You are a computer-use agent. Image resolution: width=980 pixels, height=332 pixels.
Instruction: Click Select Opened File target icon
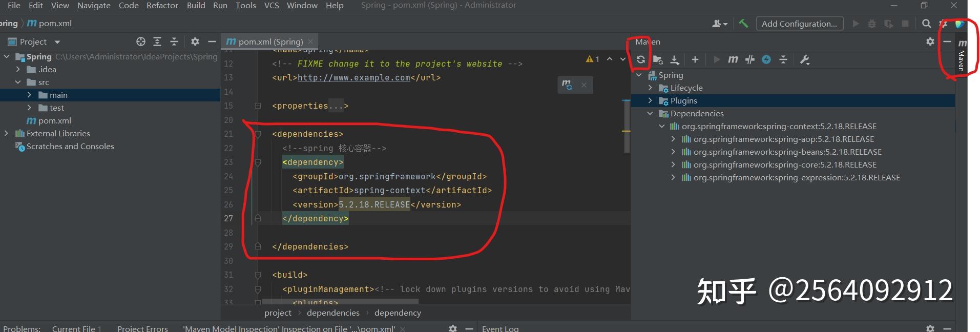pyautogui.click(x=141, y=42)
